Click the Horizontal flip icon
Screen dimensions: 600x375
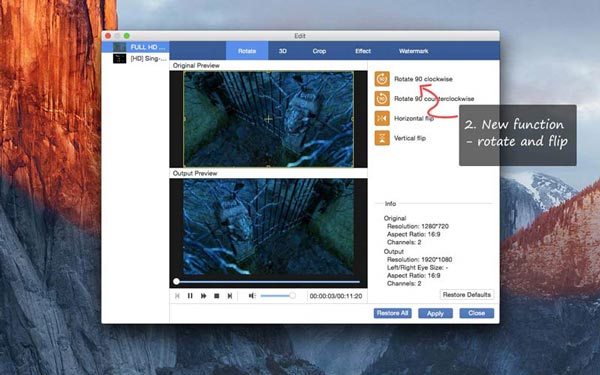point(382,118)
